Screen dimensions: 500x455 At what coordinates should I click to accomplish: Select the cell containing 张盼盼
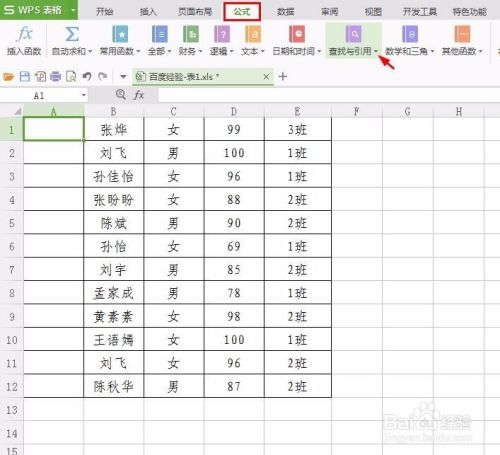click(x=114, y=199)
